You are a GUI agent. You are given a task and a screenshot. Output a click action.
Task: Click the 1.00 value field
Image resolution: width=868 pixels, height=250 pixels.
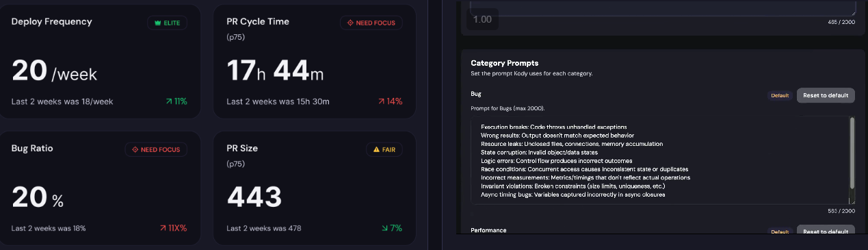point(482,19)
